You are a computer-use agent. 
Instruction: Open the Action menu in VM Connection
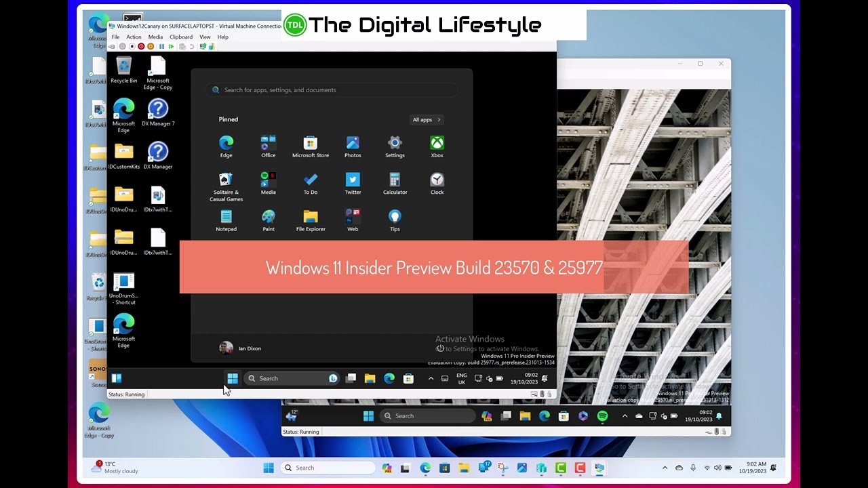(134, 37)
